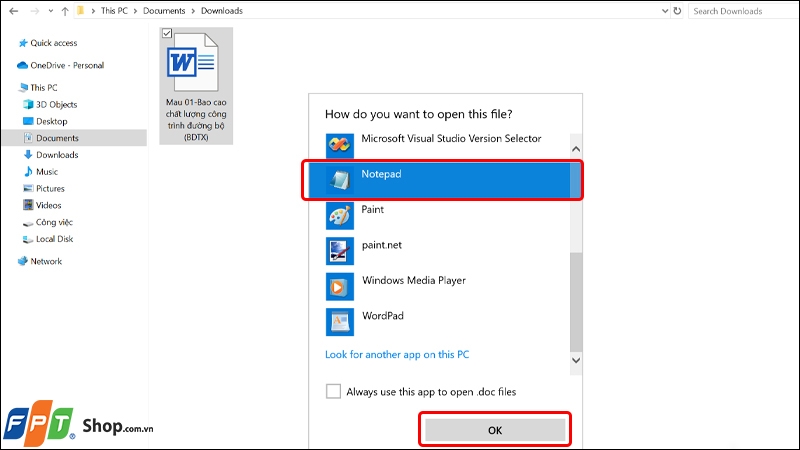Select Documents in address breadcrumb

tap(164, 11)
